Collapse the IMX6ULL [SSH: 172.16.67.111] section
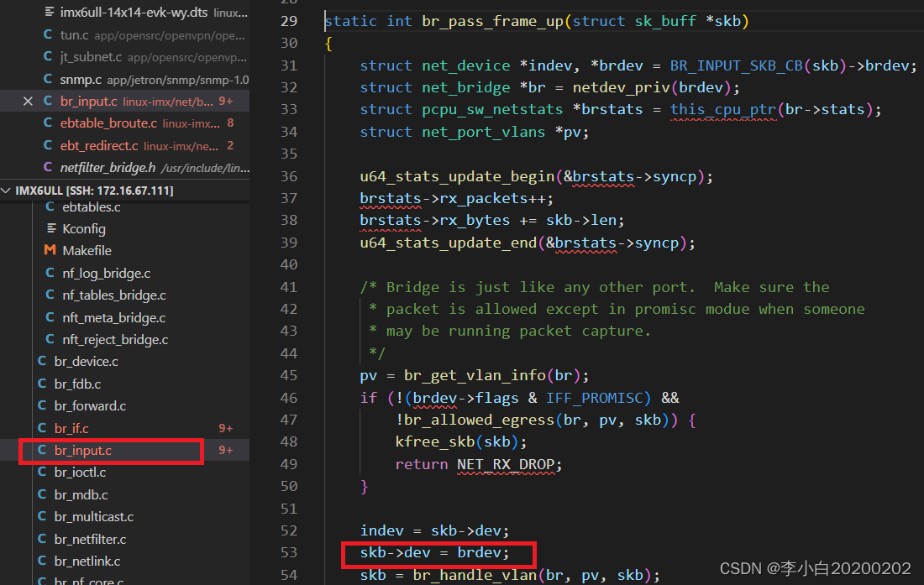This screenshot has height=585, width=924. coord(7,191)
